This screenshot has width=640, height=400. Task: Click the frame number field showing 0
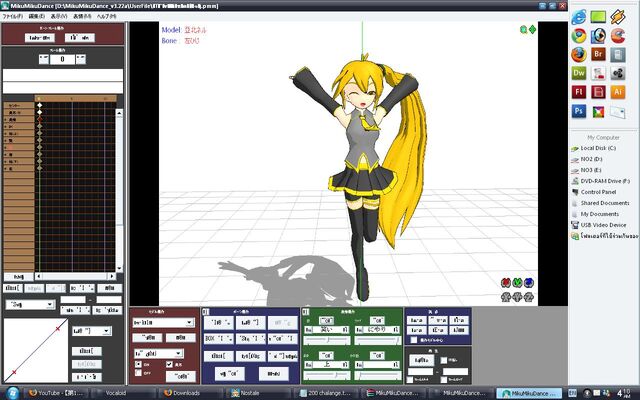[x=62, y=59]
